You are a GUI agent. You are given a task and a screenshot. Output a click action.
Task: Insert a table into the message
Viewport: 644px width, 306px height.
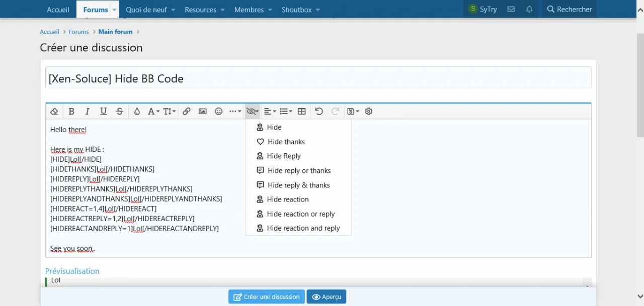point(301,111)
